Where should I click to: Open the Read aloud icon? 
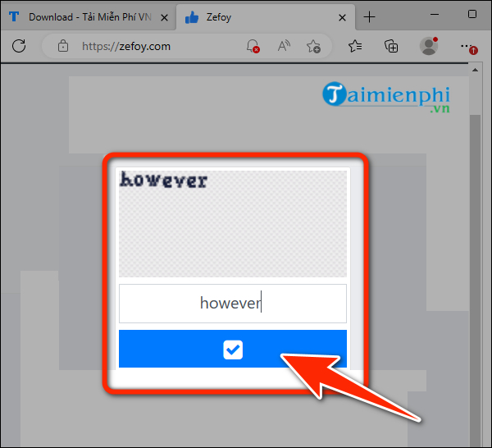tap(284, 47)
